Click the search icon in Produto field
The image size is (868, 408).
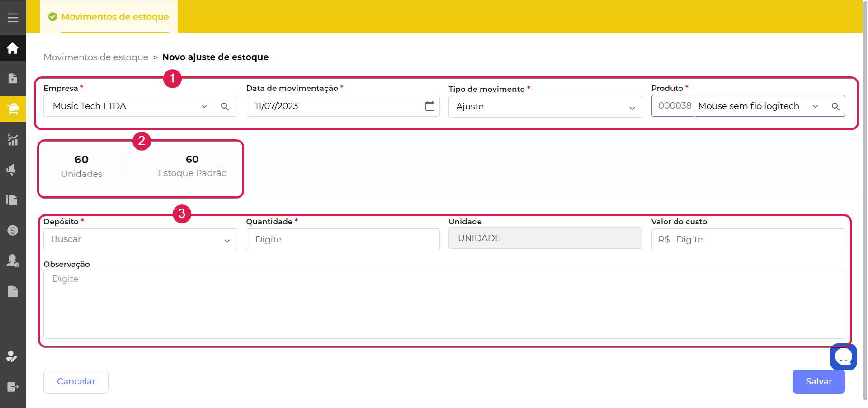pos(835,106)
